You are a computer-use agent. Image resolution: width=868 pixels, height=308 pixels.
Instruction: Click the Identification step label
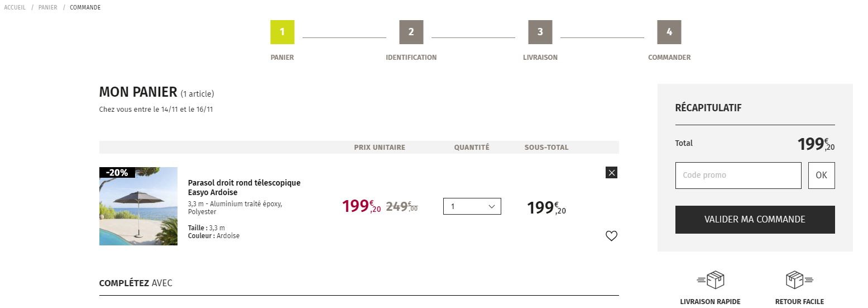411,58
